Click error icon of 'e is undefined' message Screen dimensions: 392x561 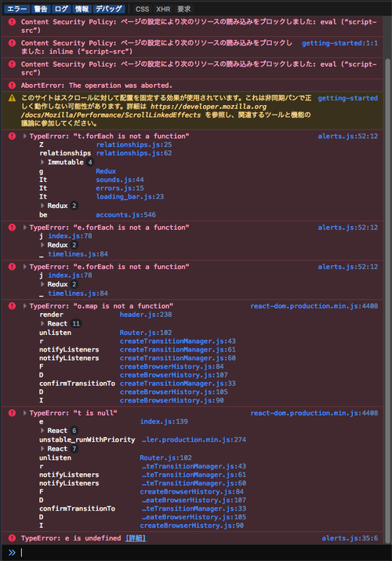tap(12, 537)
